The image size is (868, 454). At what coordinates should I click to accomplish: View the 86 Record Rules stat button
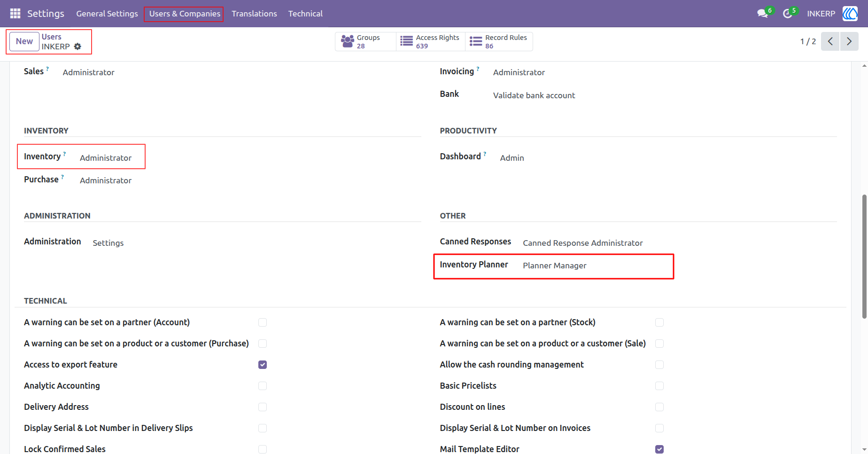499,41
